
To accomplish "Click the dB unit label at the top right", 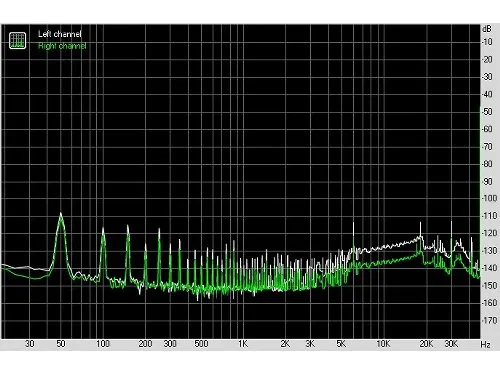I will pos(487,29).
